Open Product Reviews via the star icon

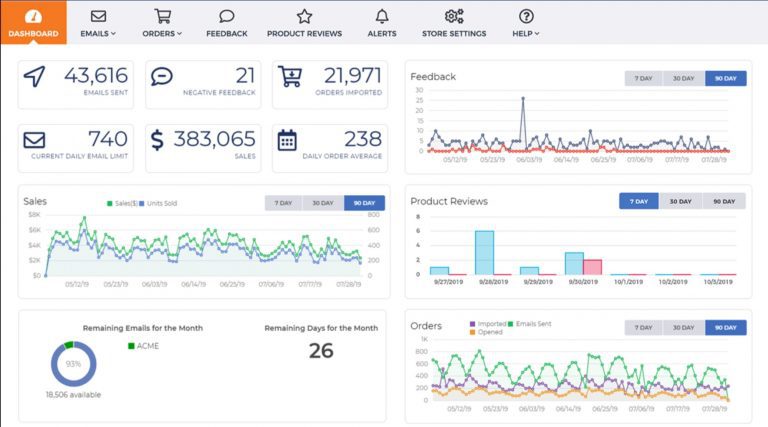(x=304, y=16)
